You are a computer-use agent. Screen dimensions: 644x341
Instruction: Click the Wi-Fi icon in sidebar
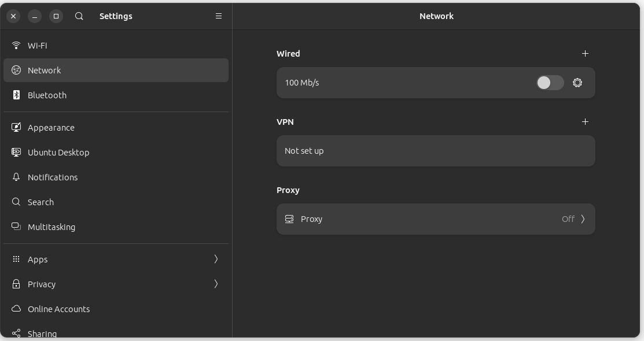coord(16,45)
